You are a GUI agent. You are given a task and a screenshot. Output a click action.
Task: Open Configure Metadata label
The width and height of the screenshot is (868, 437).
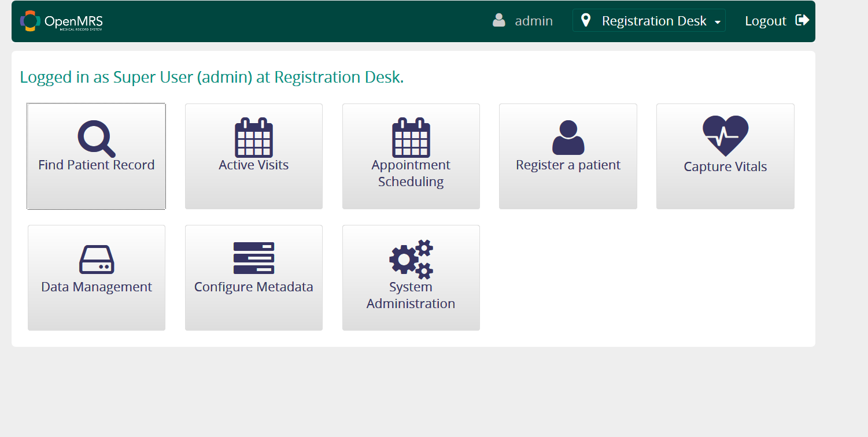254,287
